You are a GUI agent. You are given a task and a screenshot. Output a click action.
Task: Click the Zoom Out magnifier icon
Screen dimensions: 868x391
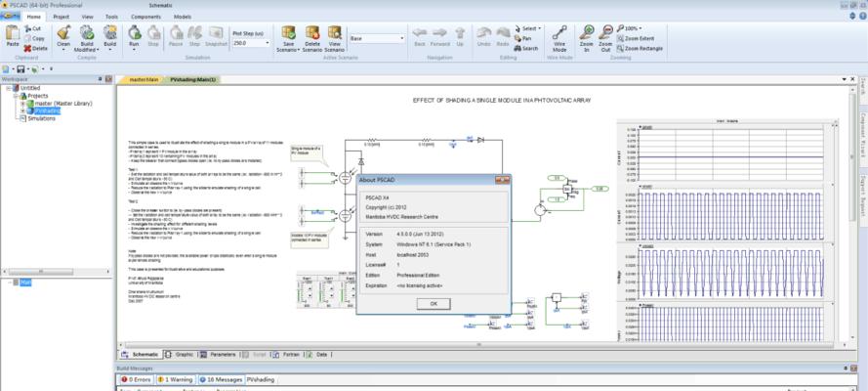(x=605, y=32)
